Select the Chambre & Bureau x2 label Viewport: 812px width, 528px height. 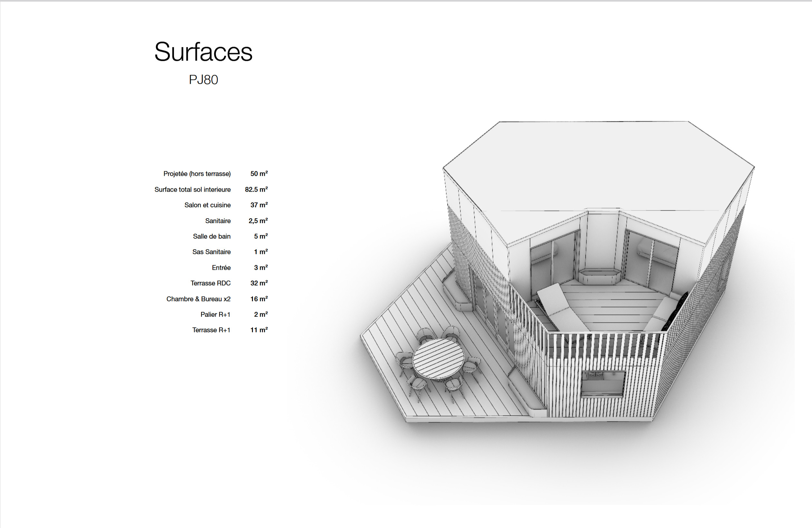pyautogui.click(x=198, y=299)
